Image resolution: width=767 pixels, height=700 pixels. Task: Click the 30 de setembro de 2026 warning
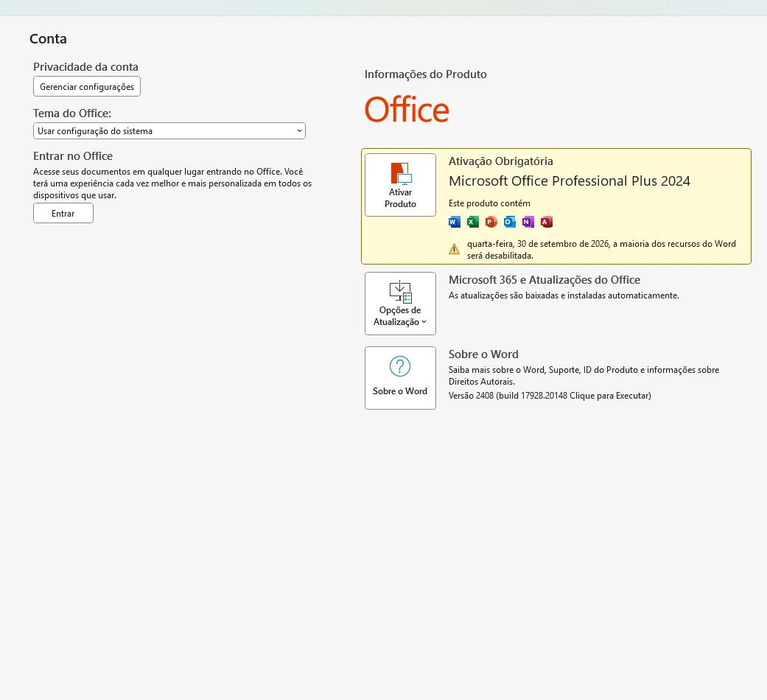(601, 250)
